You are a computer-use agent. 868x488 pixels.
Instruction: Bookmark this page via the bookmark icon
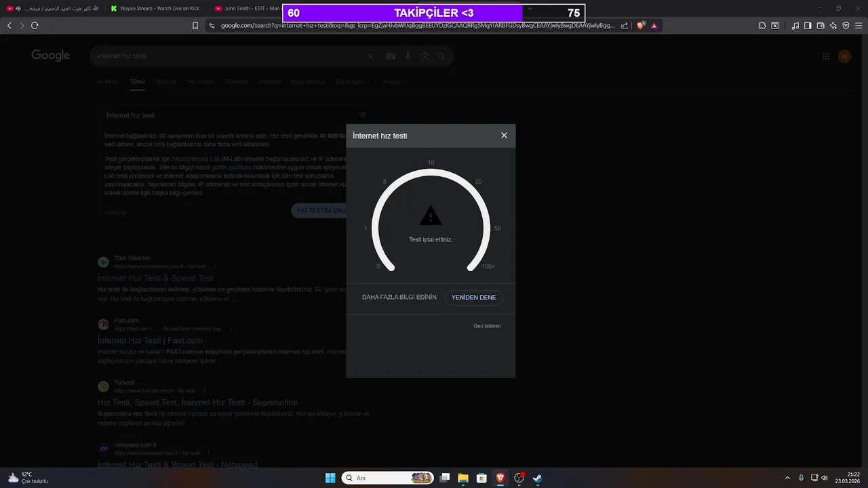pyautogui.click(x=195, y=26)
